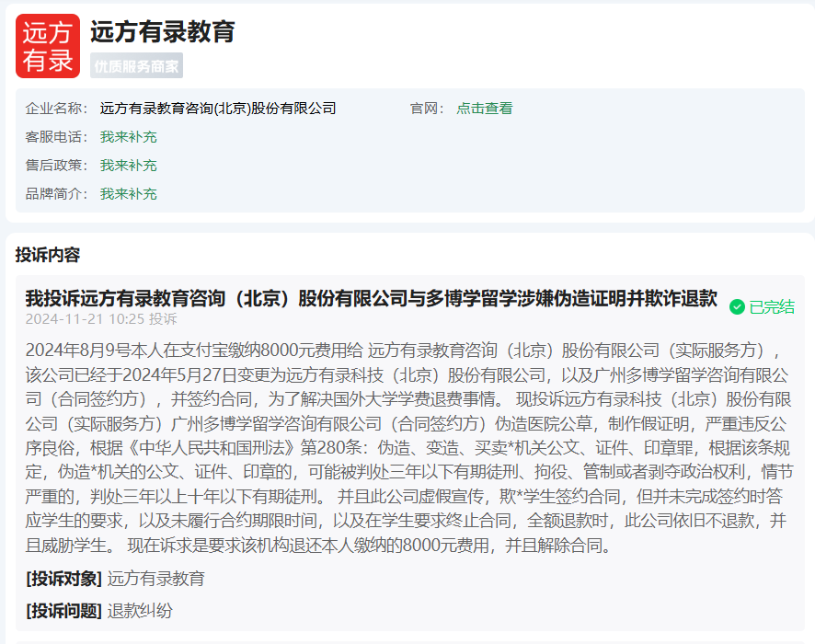Open the 点击查看 official website link
Screen dimensions: 815x644
tap(485, 109)
